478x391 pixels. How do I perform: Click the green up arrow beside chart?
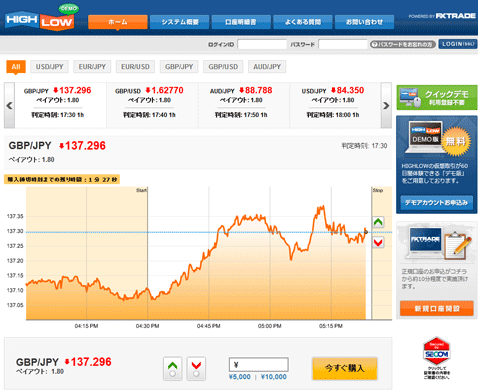378,222
